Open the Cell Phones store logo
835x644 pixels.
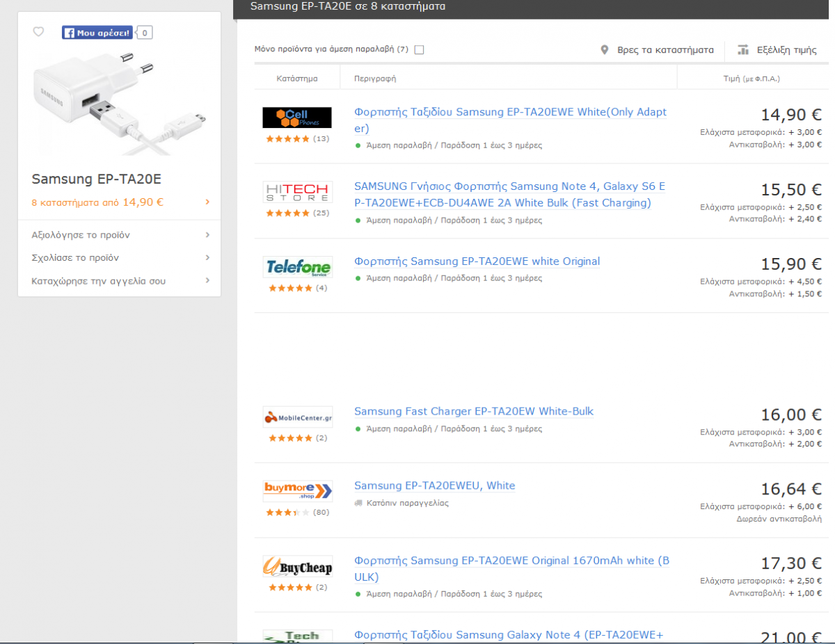tap(297, 118)
